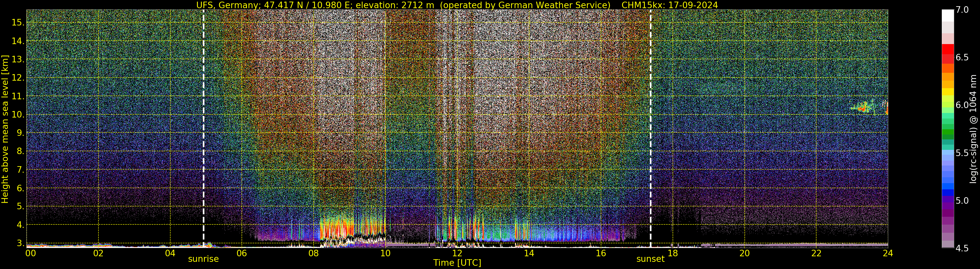980x269 pixels.
Task: Click the height tick label '3.'
Action: [x=21, y=244]
